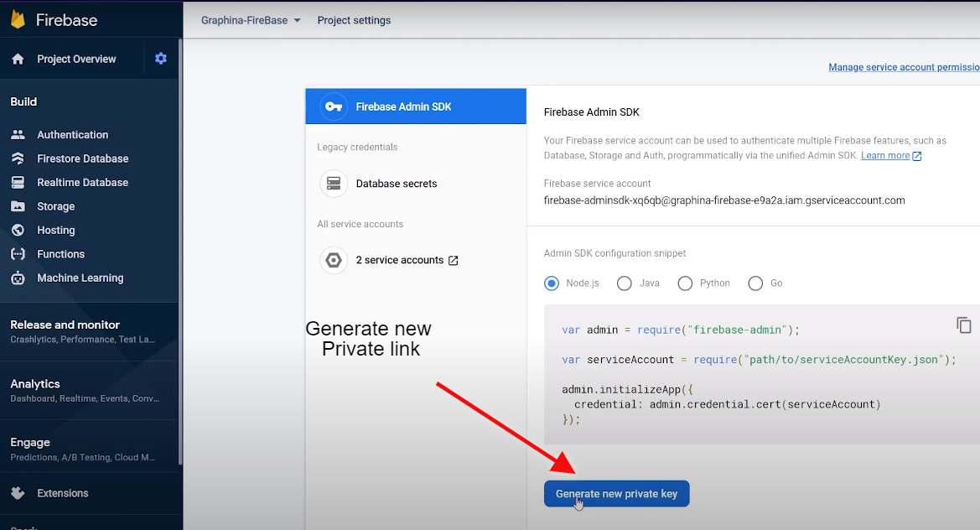
Task: Click the admin.initializeApp code line
Action: click(628, 389)
